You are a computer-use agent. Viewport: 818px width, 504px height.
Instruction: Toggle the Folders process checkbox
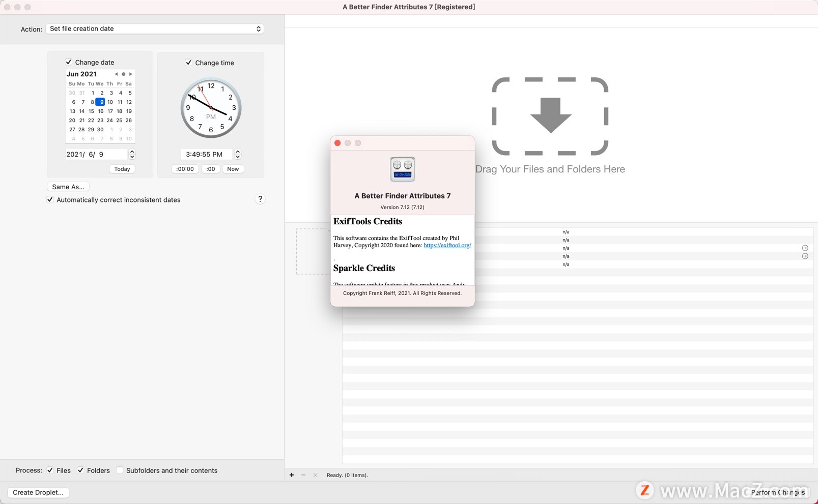pyautogui.click(x=80, y=470)
